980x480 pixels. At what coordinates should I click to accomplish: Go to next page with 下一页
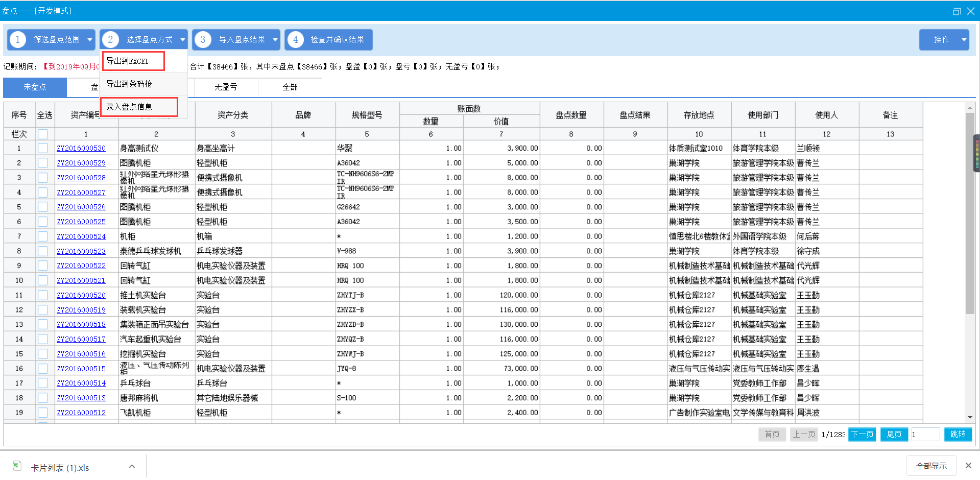point(862,434)
